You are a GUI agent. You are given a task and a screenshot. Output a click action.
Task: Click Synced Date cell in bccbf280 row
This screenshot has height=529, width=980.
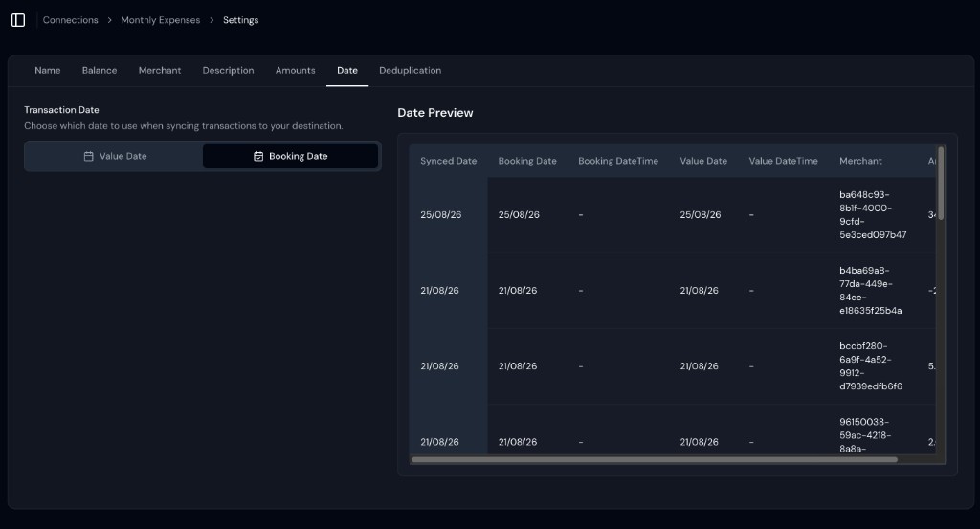click(x=439, y=366)
